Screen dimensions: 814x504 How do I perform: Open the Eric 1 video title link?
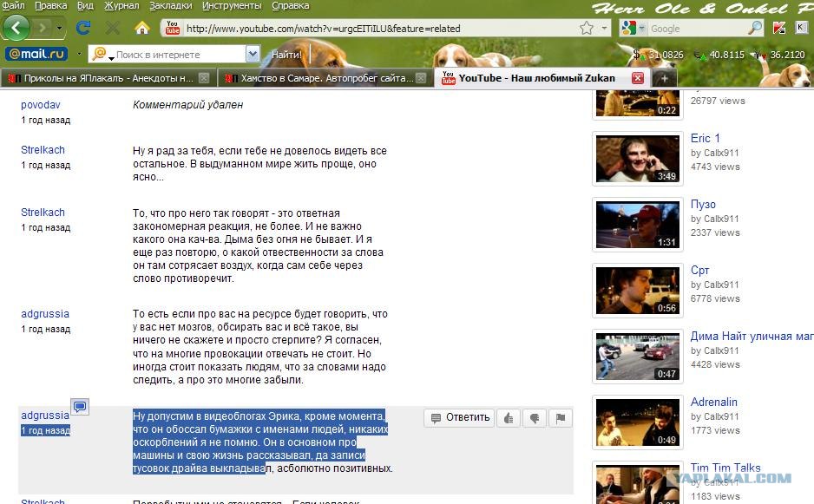point(705,139)
